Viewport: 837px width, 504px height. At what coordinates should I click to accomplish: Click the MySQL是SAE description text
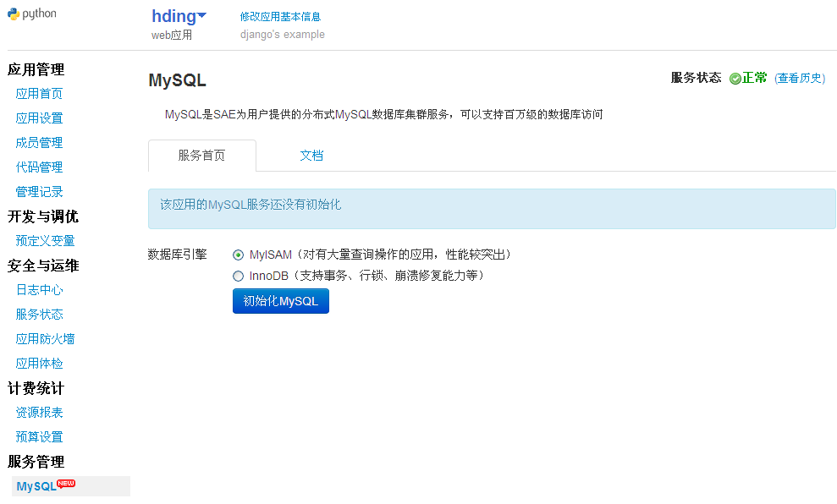(x=384, y=115)
